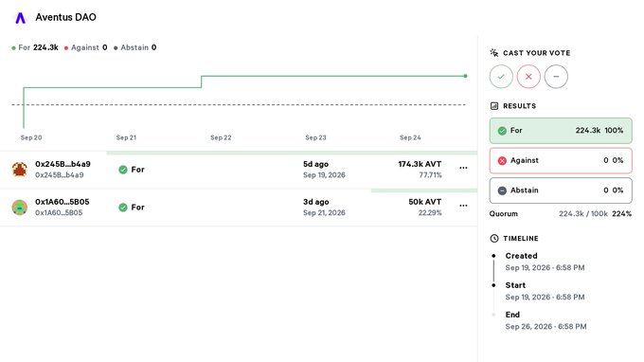This screenshot has height=362, width=644.
Task: Click the End date Sep 26, 2026 text
Action: tap(546, 327)
